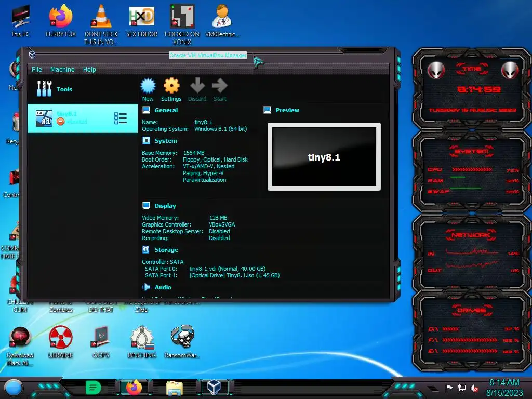Click the muted volume tray icon
Viewport: 532px width, 399px height.
pos(474,388)
